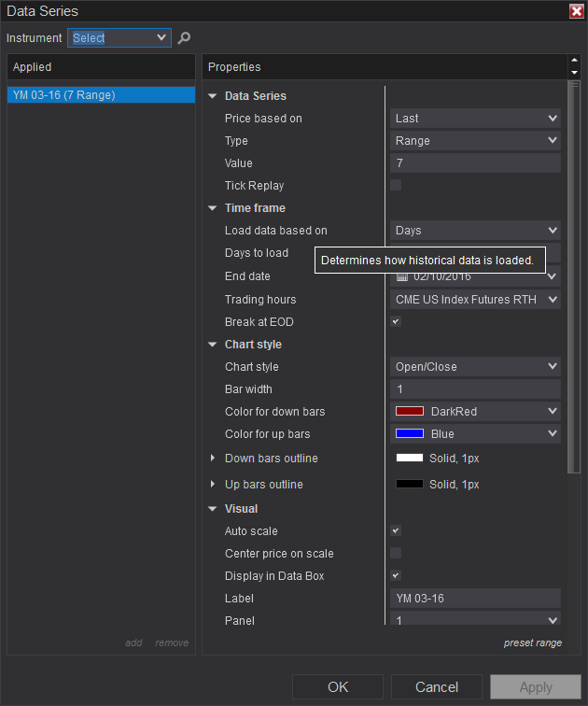This screenshot has height=706, width=588.
Task: Click the preset range link
Action: pyautogui.click(x=532, y=642)
